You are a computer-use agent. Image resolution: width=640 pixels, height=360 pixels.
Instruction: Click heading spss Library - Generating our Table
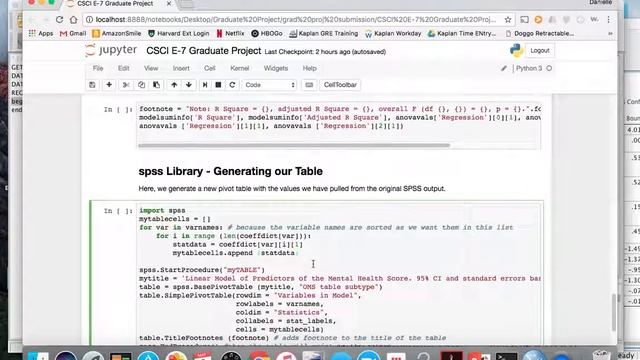tap(231, 171)
